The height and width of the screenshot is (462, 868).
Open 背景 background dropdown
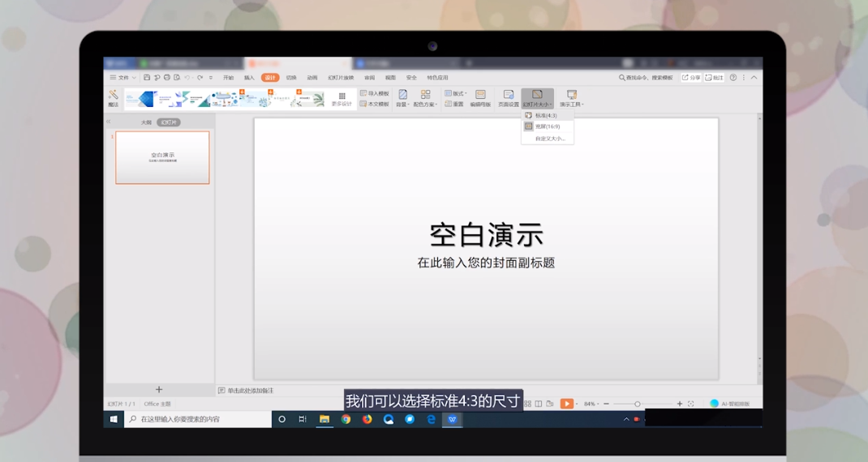[402, 99]
